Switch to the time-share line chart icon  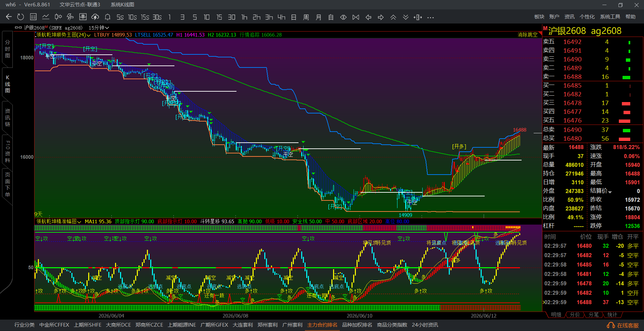[x=46, y=17]
